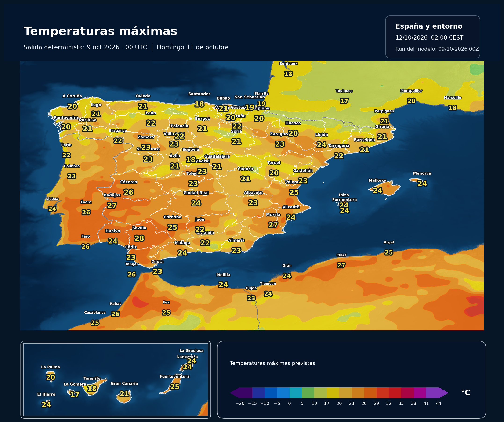Click the Menorca island label
Viewport: 504px width, 422px height.
coord(422,173)
